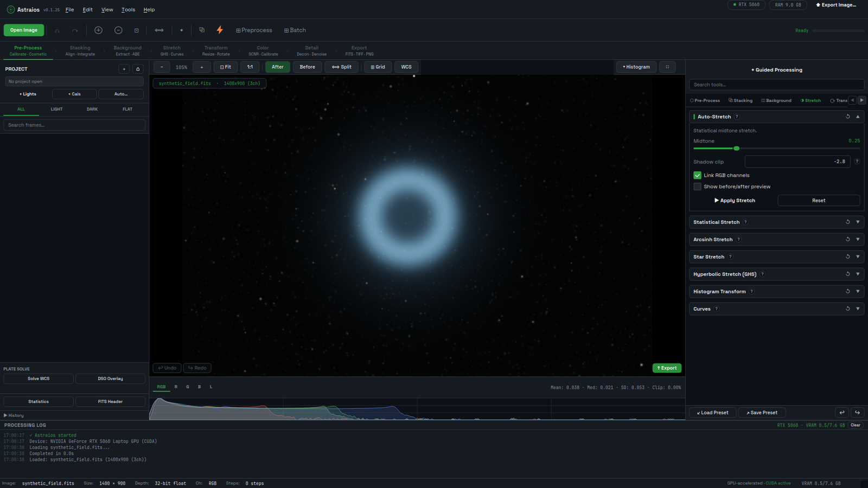Expand the Star Stretch section
This screenshot has height=488, width=868.
coord(858,257)
